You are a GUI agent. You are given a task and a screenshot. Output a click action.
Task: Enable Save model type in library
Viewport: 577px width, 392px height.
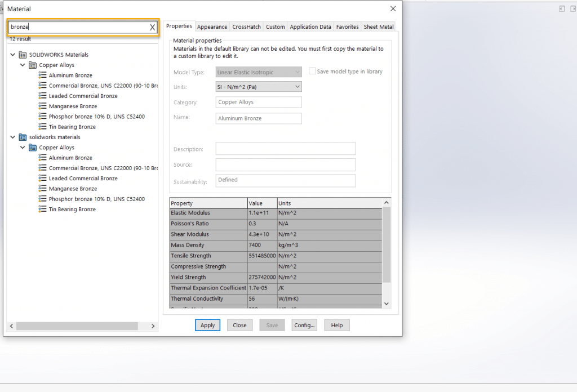[x=312, y=71]
